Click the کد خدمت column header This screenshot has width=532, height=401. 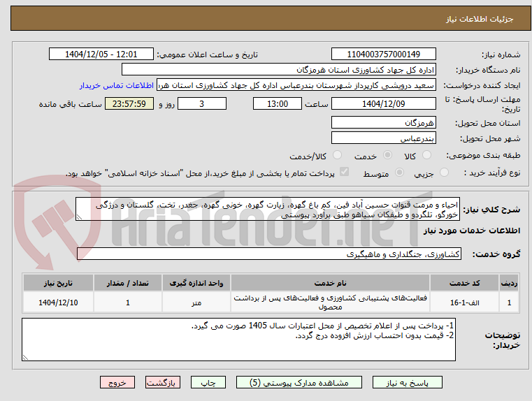[x=464, y=283]
